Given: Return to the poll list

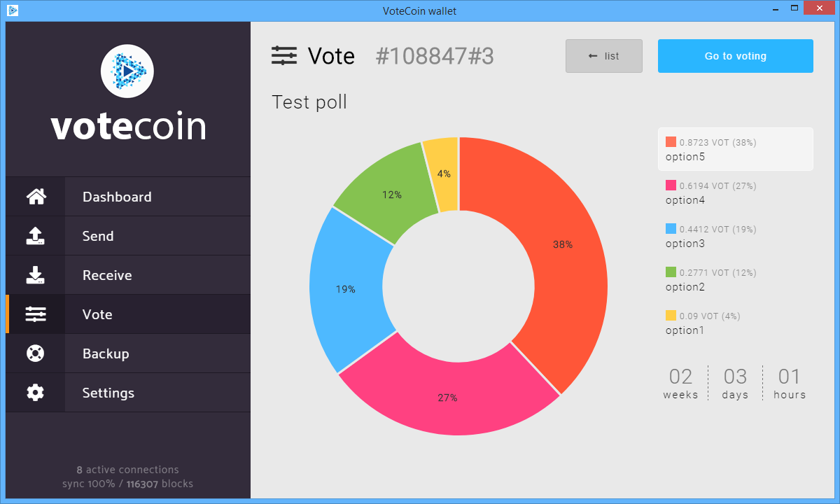Looking at the screenshot, I should point(604,56).
